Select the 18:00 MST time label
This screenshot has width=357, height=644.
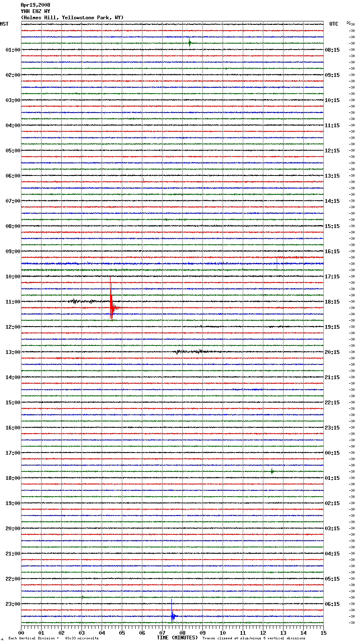(x=13, y=478)
